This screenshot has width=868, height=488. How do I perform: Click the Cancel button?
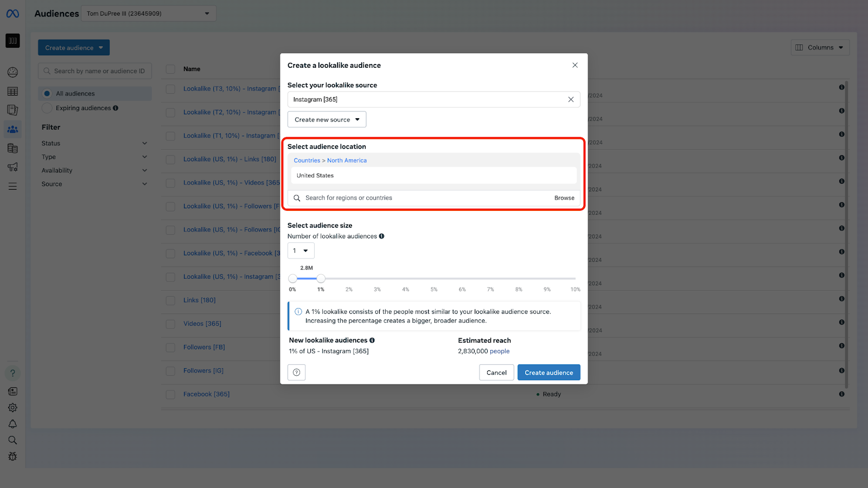[x=496, y=373]
